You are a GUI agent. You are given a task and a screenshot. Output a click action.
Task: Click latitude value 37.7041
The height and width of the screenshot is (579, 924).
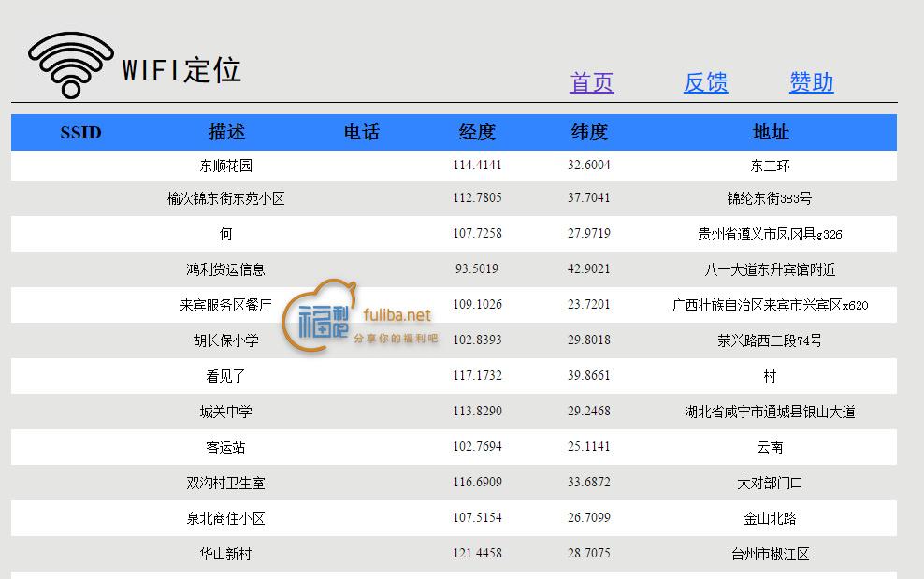pos(589,198)
